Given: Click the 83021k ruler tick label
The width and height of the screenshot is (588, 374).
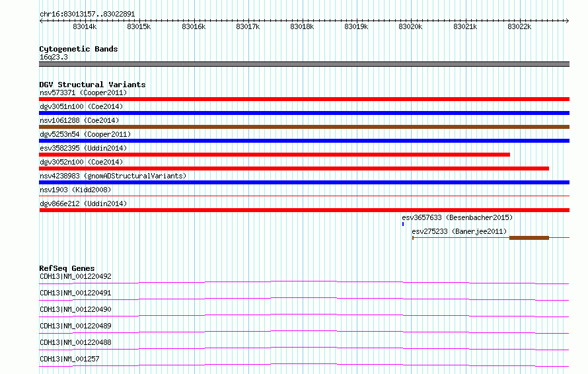Looking at the screenshot, I should 465,26.
